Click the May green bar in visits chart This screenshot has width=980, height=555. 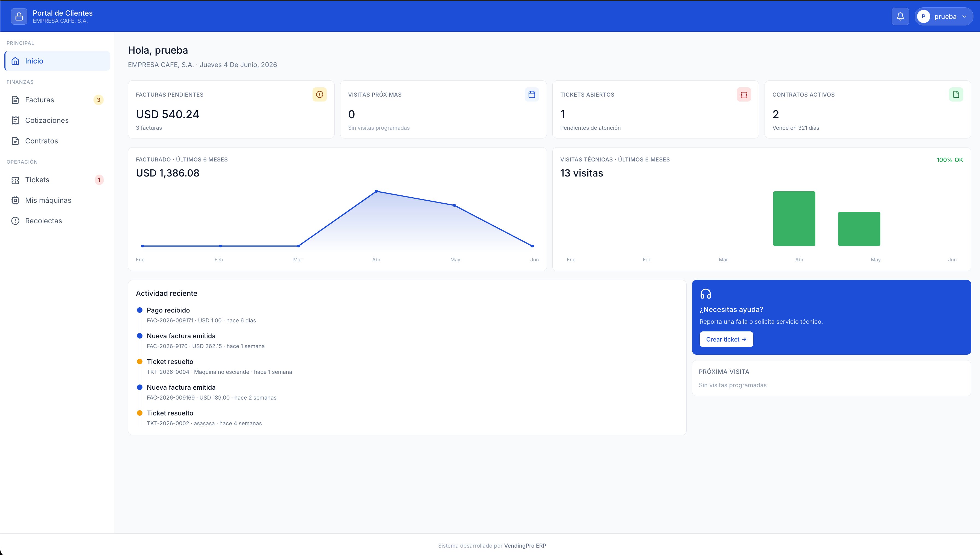click(859, 229)
